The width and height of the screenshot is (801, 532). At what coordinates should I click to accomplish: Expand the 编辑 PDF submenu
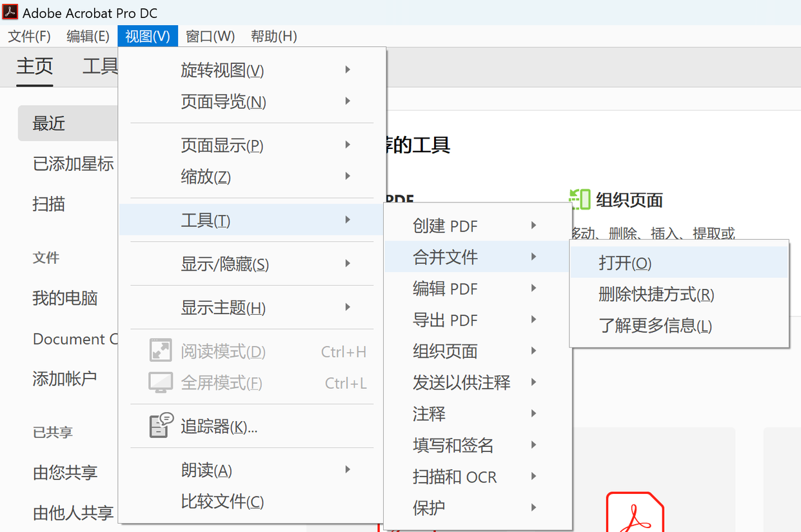[477, 288]
